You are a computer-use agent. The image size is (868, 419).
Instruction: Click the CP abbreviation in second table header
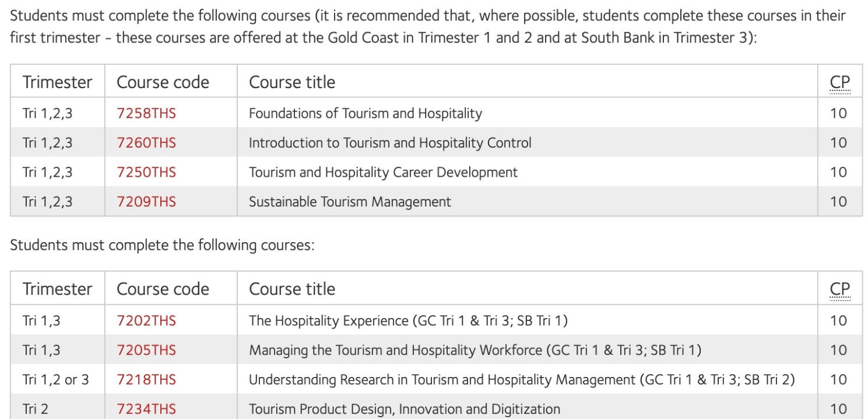[839, 289]
